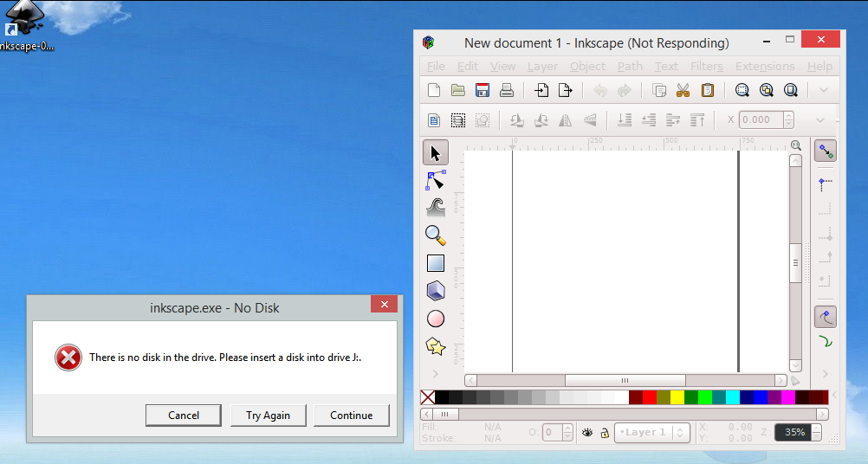
Task: Open Layer 1 dropdown selector
Action: point(652,433)
